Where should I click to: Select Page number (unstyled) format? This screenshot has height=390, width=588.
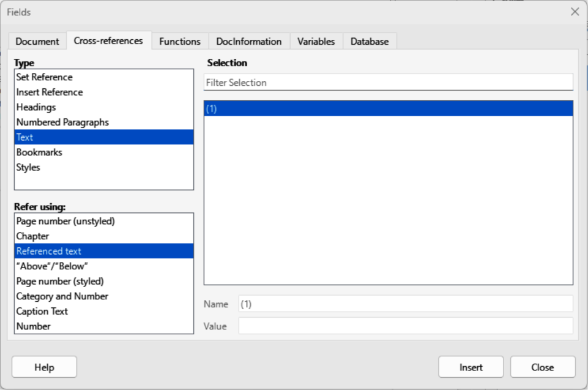coord(65,221)
